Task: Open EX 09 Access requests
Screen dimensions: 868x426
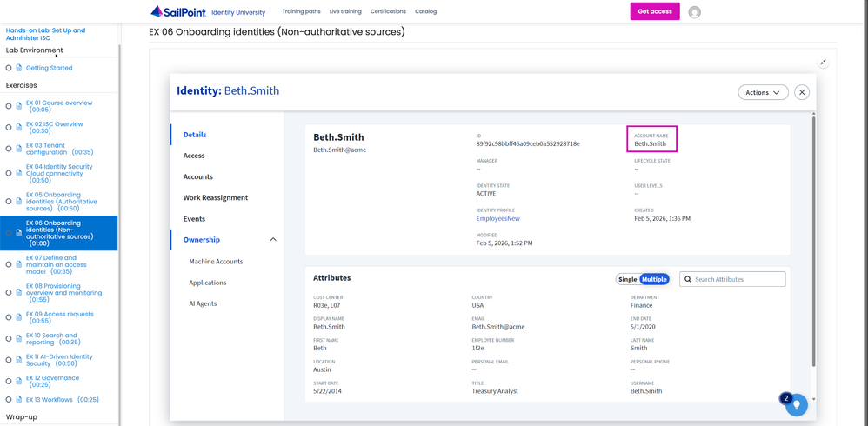Action: pos(59,317)
